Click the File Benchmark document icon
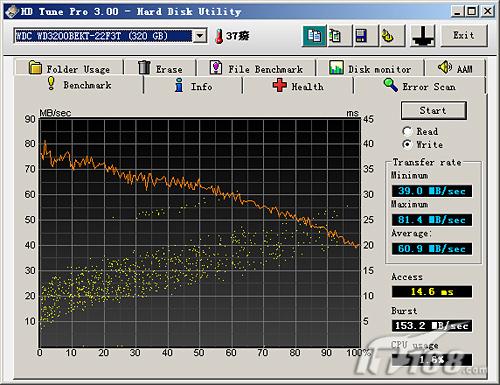The height and width of the screenshot is (385, 500). click(x=216, y=67)
